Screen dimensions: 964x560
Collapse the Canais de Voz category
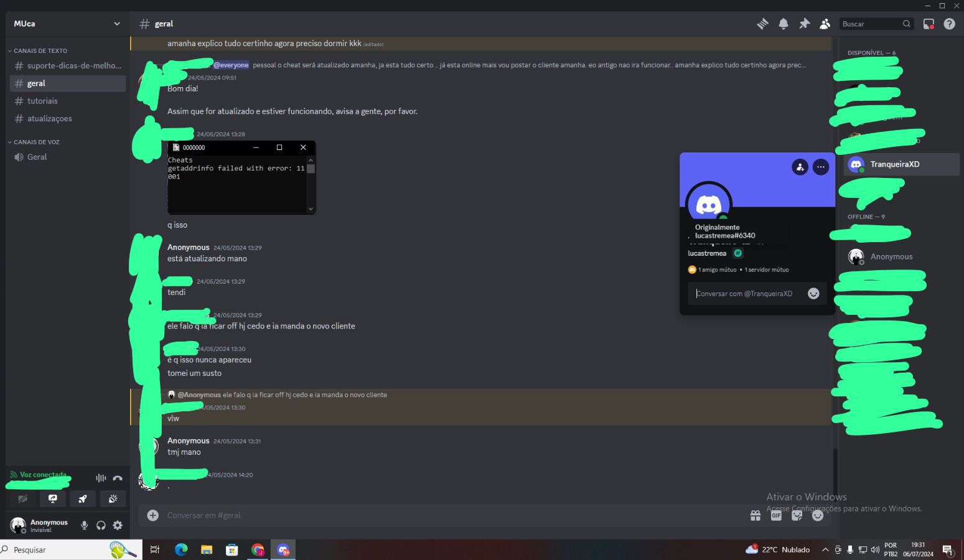(x=36, y=142)
